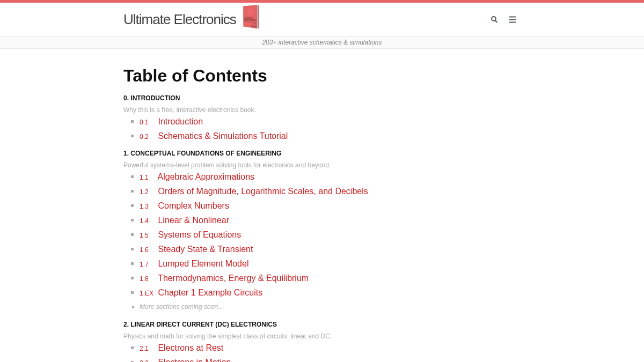Click the 'Table of Contents' heading
The image size is (644, 362).
[195, 76]
